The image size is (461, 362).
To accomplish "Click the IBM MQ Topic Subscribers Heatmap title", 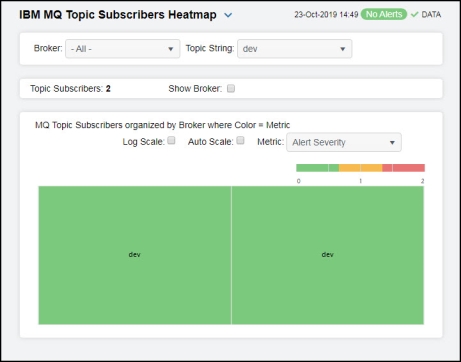I will [118, 15].
